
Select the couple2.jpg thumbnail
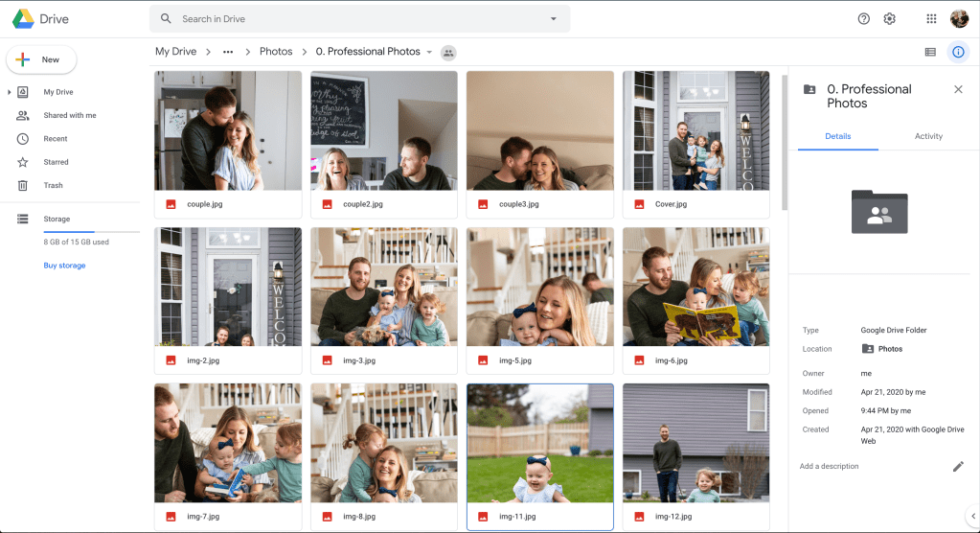[x=383, y=131]
